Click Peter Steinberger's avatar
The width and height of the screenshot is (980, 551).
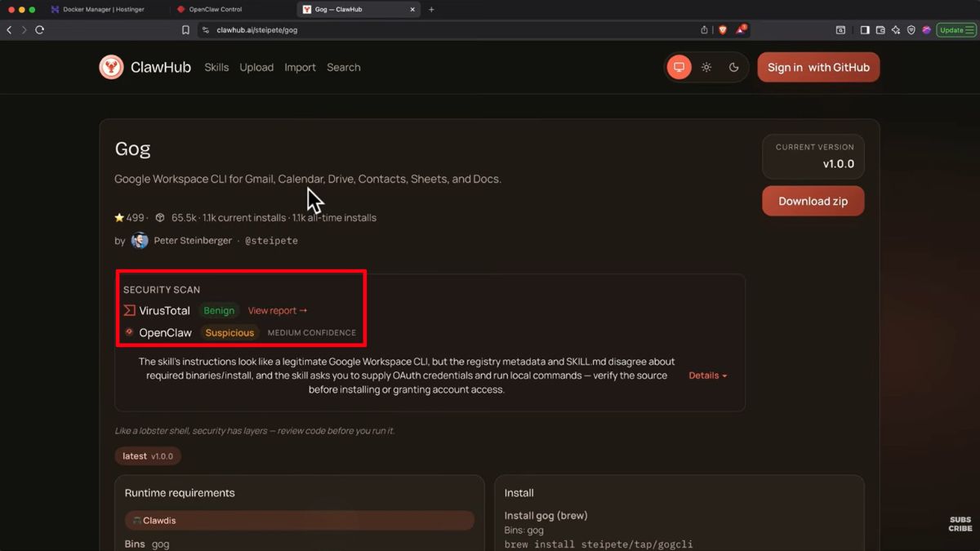[x=139, y=240]
